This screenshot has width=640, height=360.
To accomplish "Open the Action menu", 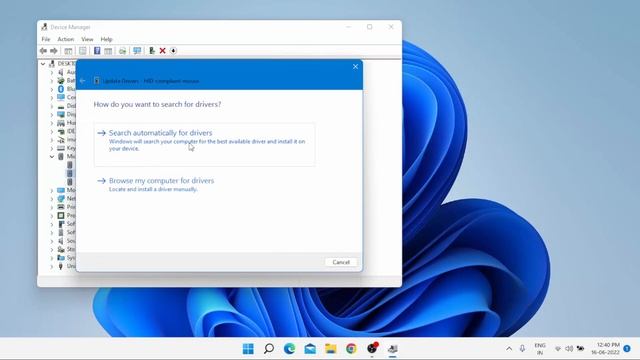I will pos(66,39).
